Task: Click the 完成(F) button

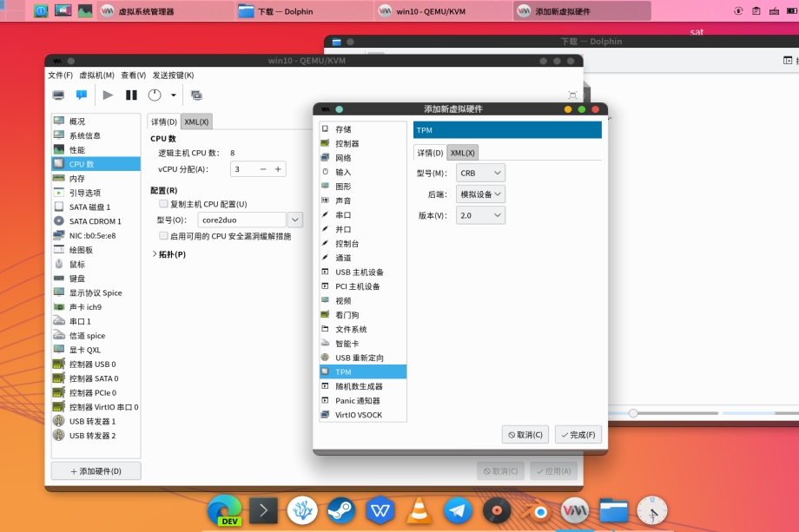Action: pos(578,435)
